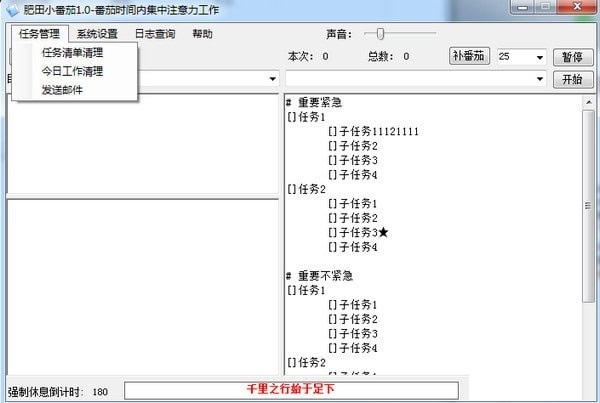This screenshot has width=600, height=403.
Task: Select the 发送邮件 menu entry
Action: coord(62,90)
